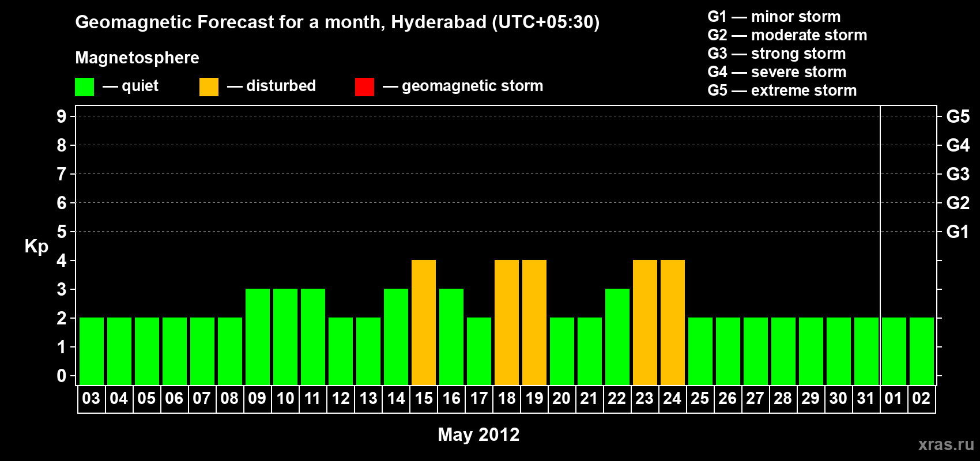Click date label 02 on the axis
The image size is (980, 461).
[x=921, y=398]
